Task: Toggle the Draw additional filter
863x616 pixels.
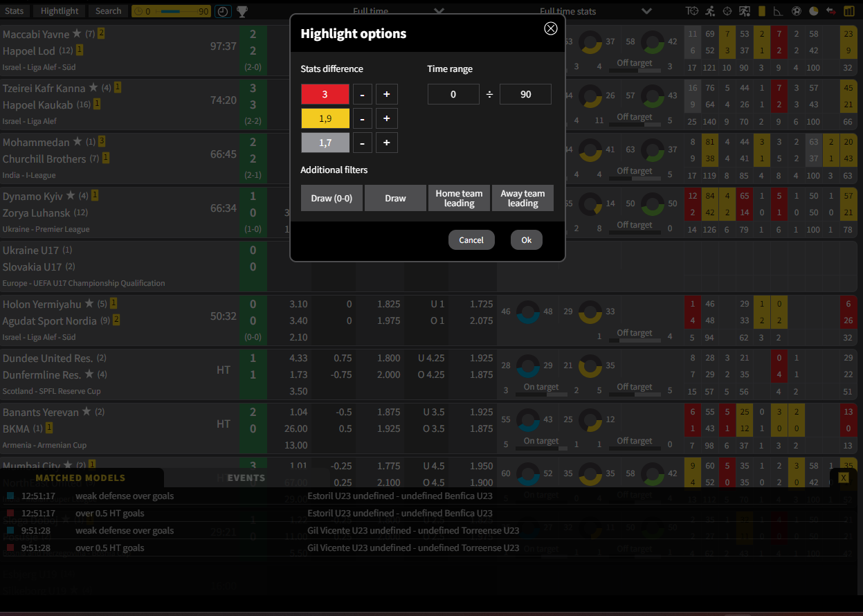Action: pyautogui.click(x=395, y=198)
